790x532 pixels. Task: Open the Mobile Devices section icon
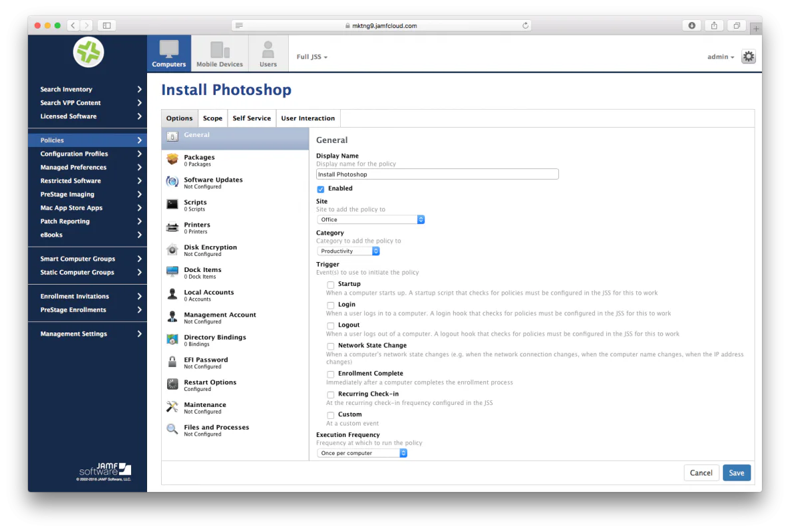point(220,49)
